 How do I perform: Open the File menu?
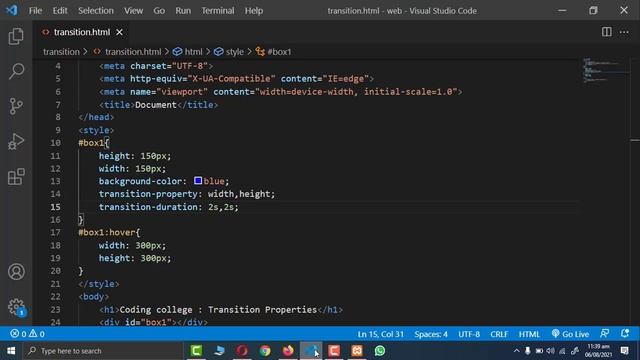[35, 11]
